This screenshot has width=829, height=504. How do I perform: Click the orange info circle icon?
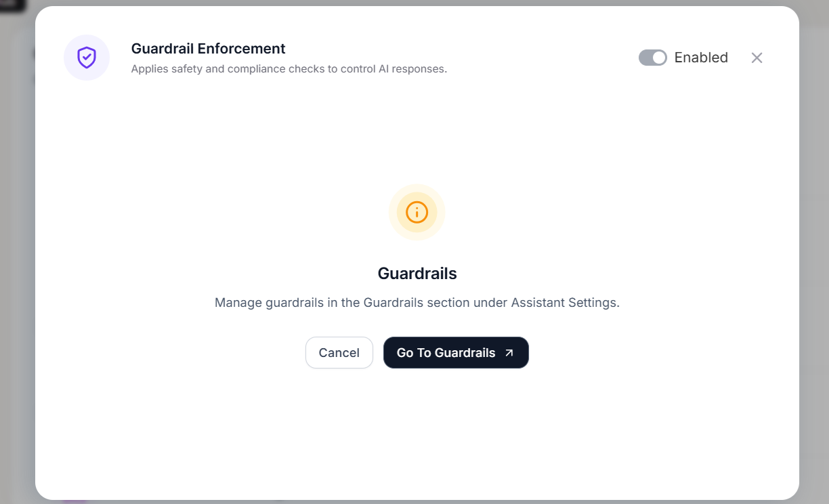417,212
